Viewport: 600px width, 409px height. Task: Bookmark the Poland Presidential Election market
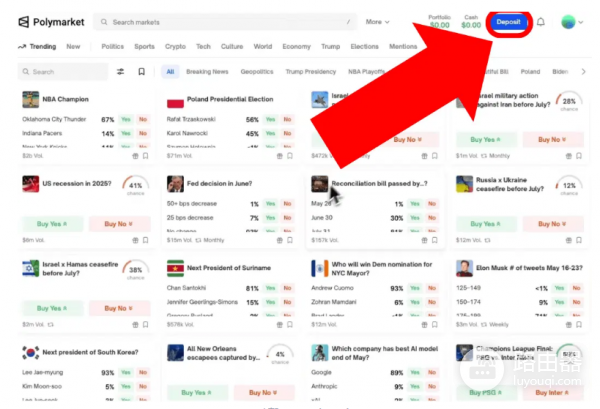[x=290, y=156]
